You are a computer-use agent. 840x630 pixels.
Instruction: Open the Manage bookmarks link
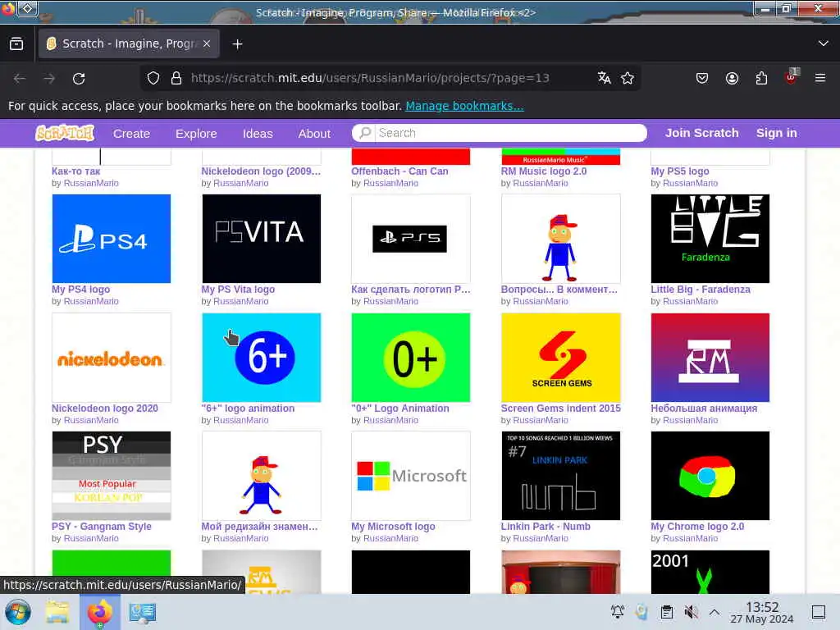click(464, 106)
